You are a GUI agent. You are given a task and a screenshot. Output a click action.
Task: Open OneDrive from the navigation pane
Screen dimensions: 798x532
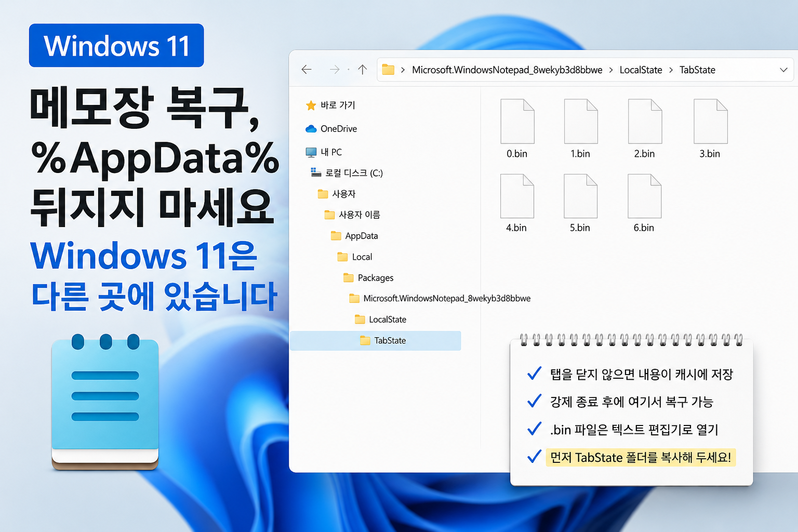(331, 129)
